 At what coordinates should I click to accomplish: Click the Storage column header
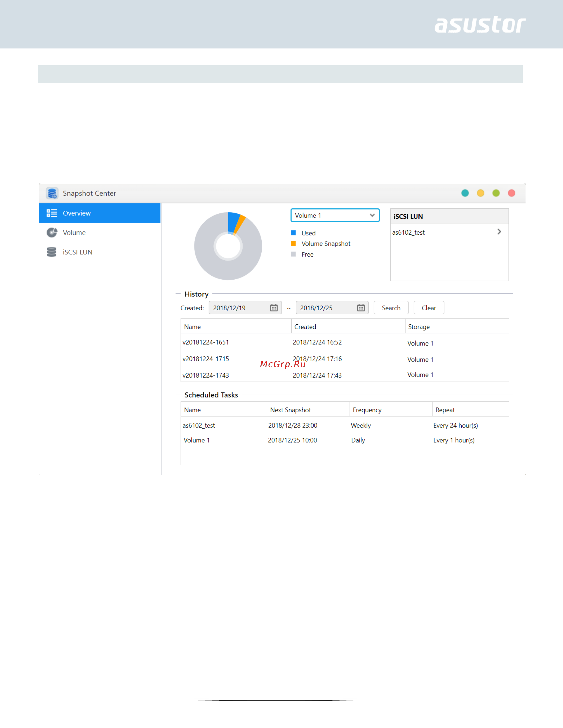click(x=457, y=327)
